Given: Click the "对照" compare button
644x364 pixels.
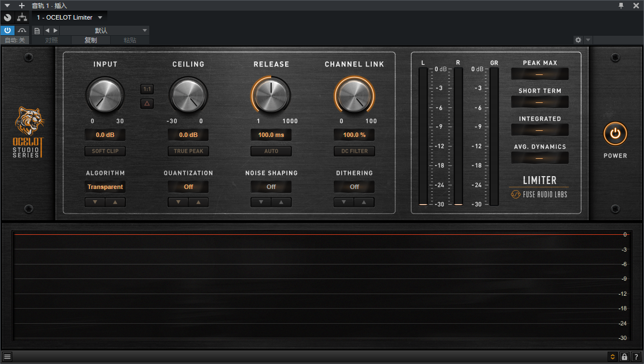Looking at the screenshot, I should point(51,40).
